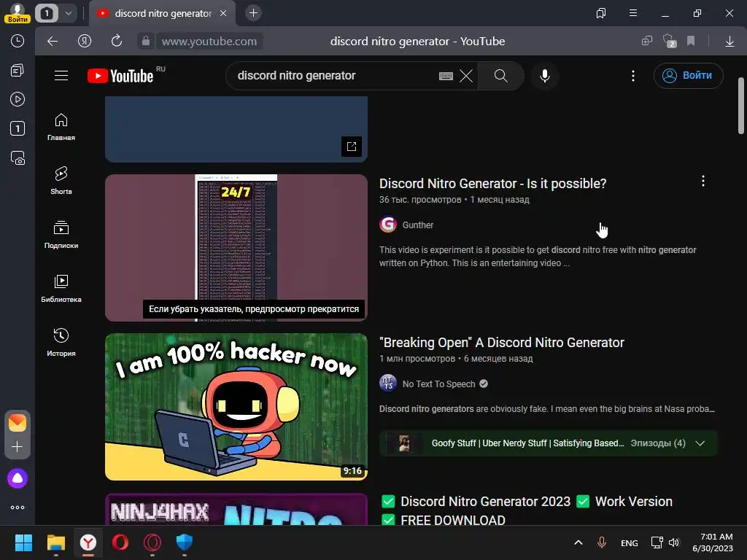
Task: Open the NINJ4HAX video thumbnail
Action: pyautogui.click(x=236, y=509)
